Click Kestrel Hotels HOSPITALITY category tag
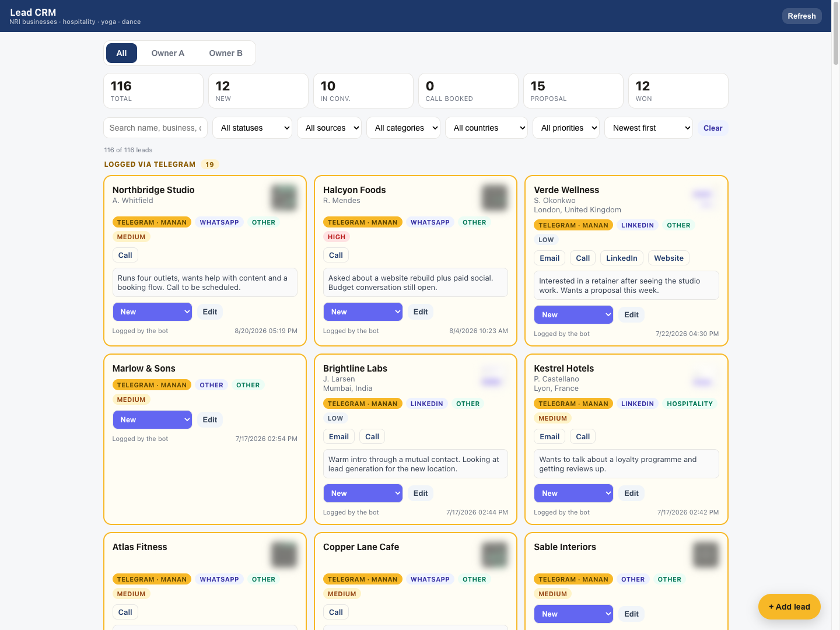Image resolution: width=840 pixels, height=630 pixels. pyautogui.click(x=690, y=404)
